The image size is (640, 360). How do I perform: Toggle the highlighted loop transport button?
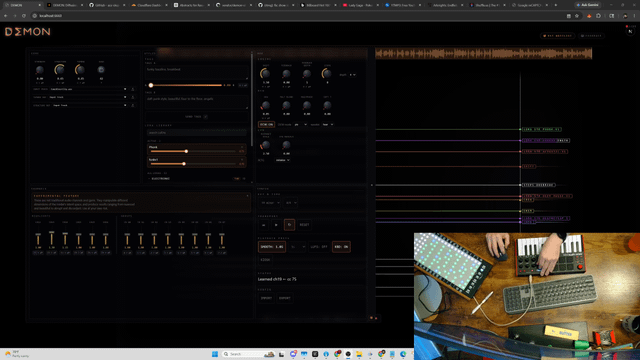pos(289,225)
